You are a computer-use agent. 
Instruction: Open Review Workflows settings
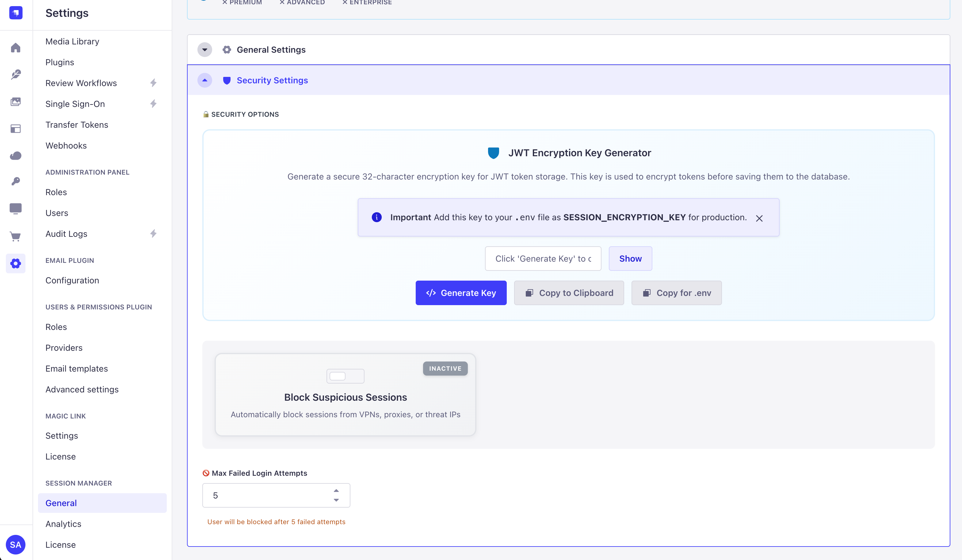point(81,83)
